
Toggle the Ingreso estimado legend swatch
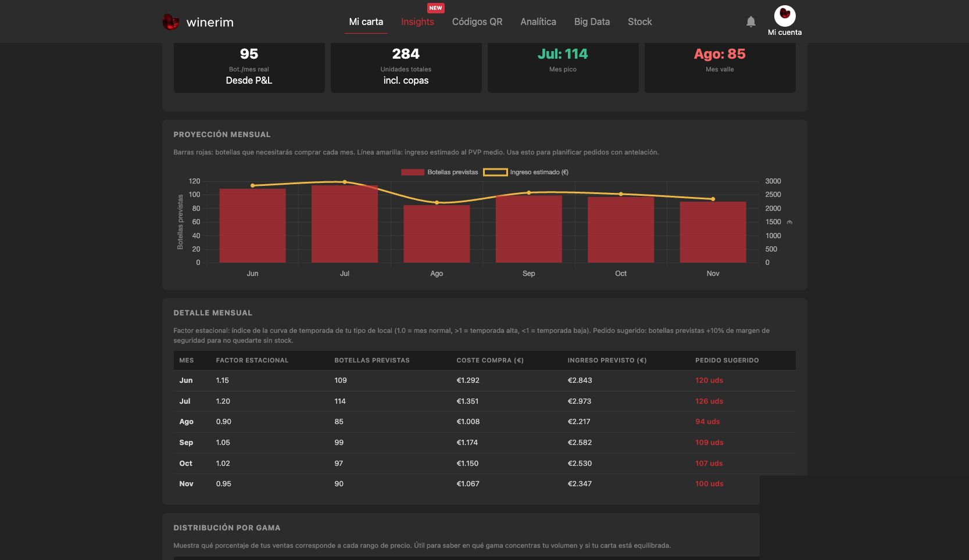tap(495, 173)
